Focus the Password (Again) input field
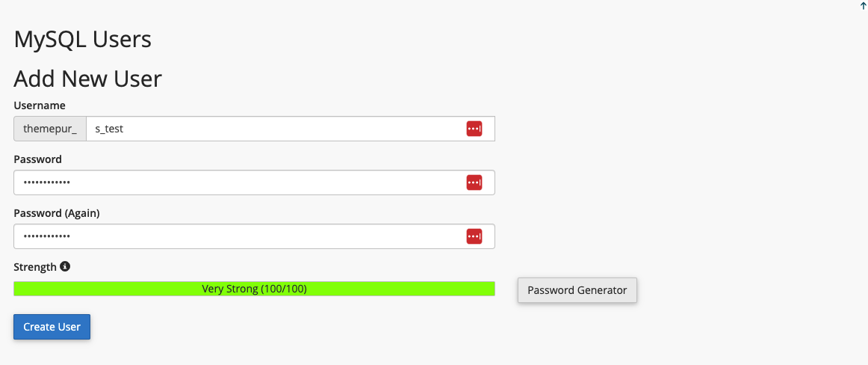Viewport: 868px width, 365px height. click(x=254, y=236)
